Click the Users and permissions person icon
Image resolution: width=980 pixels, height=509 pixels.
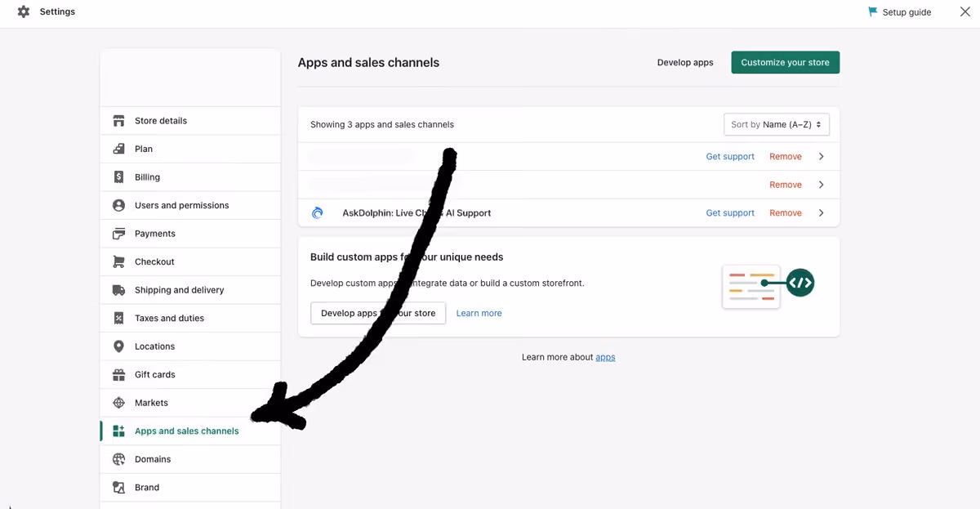point(118,205)
